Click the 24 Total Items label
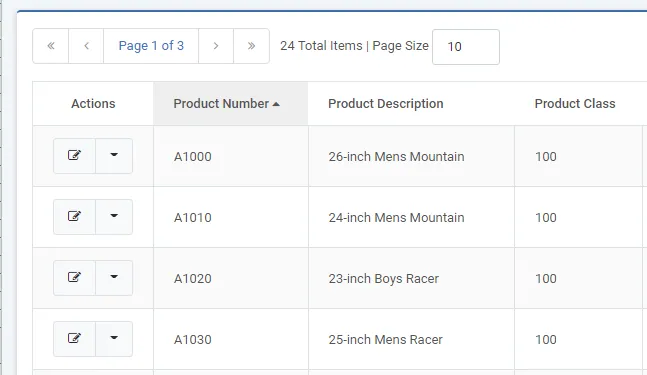 321,46
